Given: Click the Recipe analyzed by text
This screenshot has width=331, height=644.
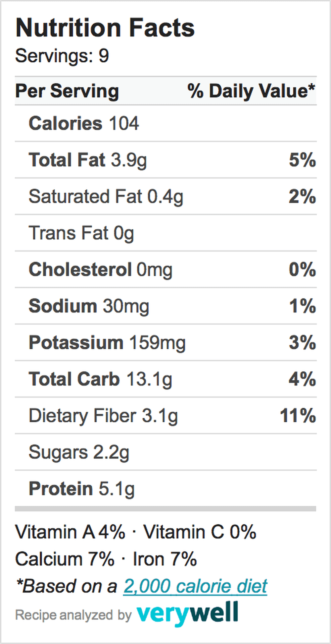Looking at the screenshot, I should [73, 615].
